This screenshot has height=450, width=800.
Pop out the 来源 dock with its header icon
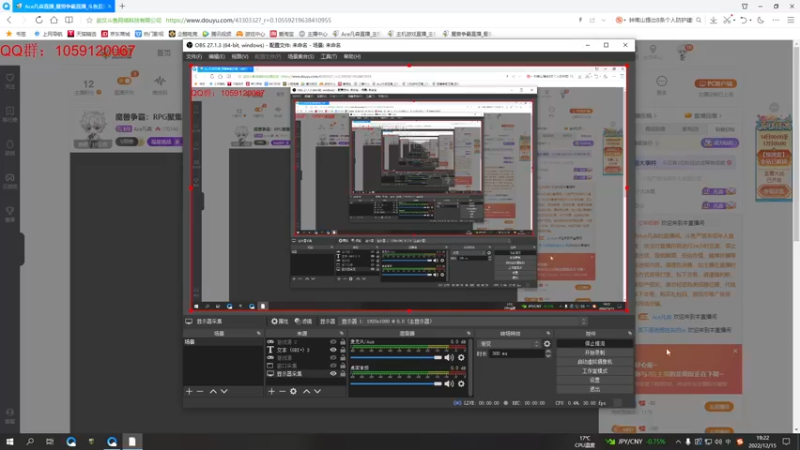(x=341, y=334)
